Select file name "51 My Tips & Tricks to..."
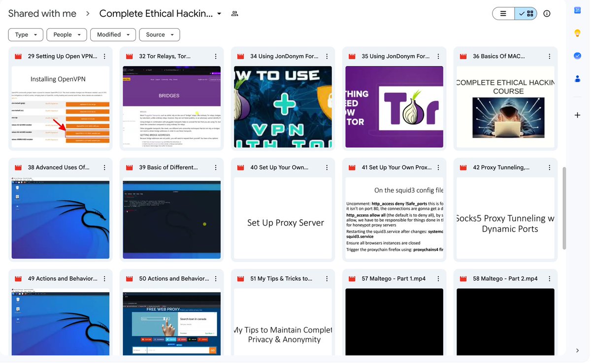Screen dimensions: 591x364 [281, 279]
